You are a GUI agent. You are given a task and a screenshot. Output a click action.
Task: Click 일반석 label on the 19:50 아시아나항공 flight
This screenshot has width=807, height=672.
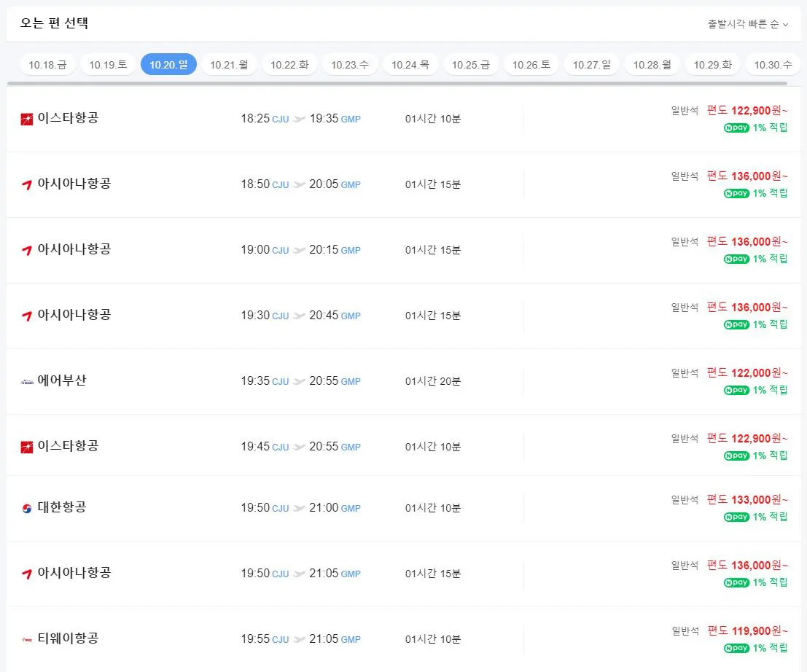685,565
